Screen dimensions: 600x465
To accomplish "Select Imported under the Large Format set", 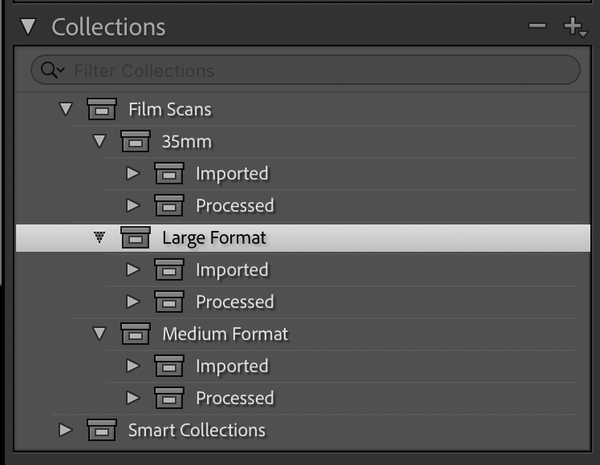I will (x=232, y=269).
